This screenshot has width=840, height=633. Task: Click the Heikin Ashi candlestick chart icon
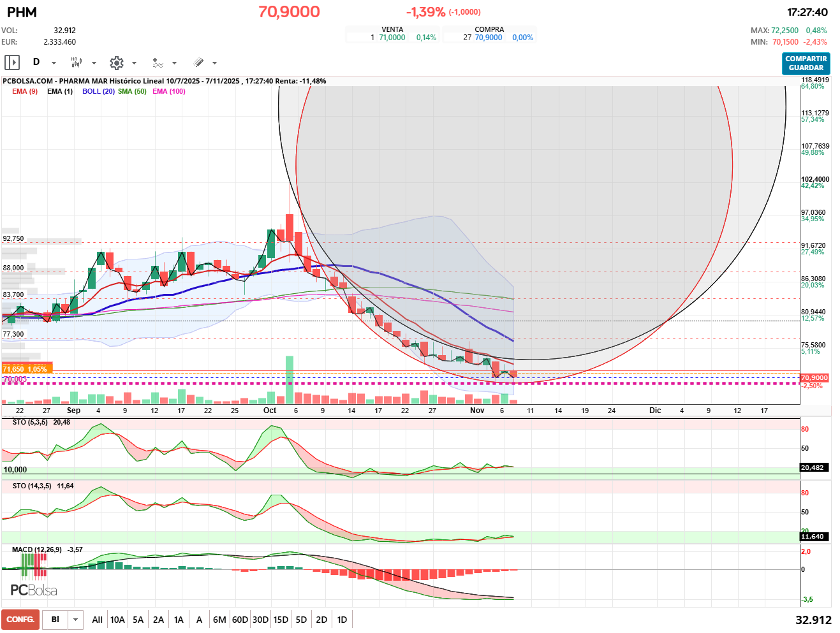tap(77, 62)
